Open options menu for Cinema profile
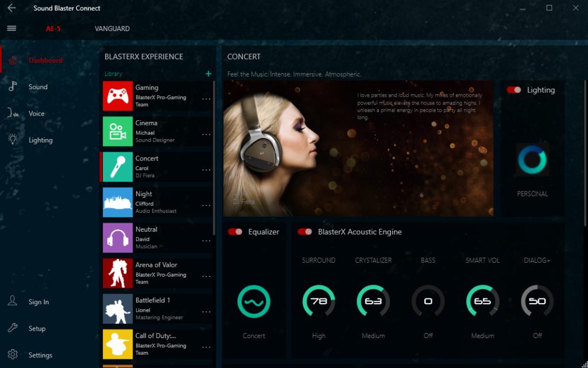The width and height of the screenshot is (588, 368). (206, 135)
